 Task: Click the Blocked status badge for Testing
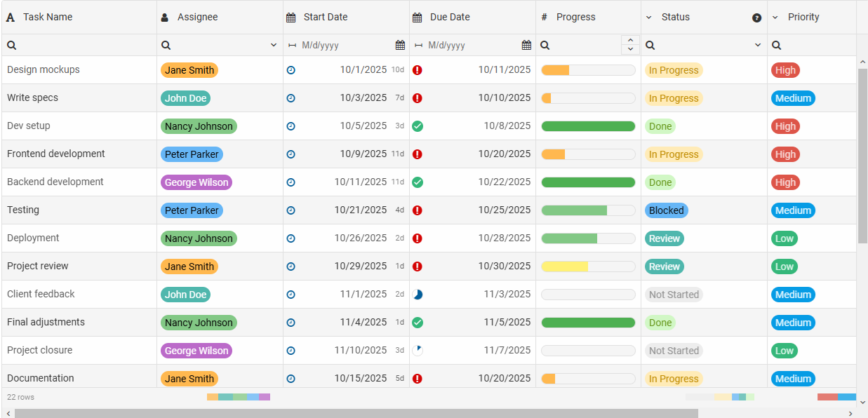(666, 210)
